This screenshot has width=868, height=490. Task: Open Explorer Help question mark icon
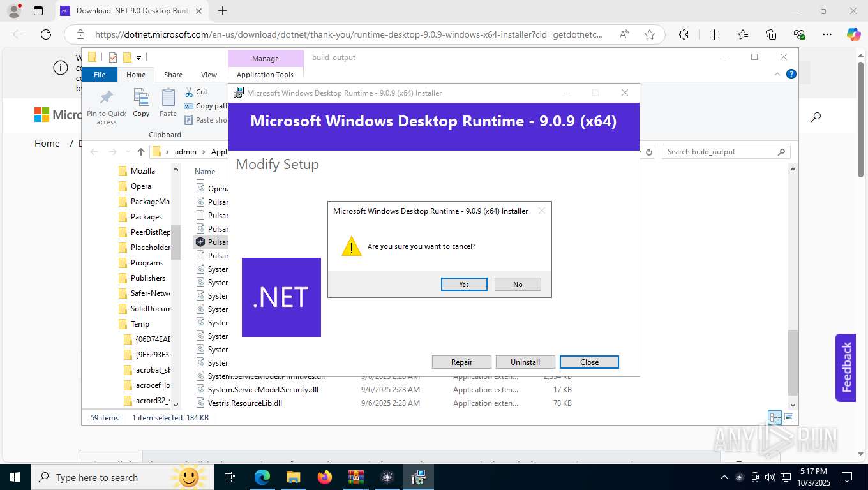tap(791, 74)
